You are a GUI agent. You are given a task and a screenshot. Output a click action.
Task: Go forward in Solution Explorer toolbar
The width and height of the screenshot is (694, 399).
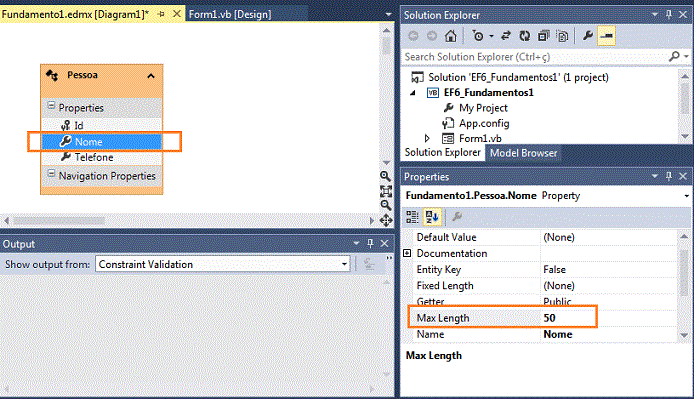pos(432,36)
